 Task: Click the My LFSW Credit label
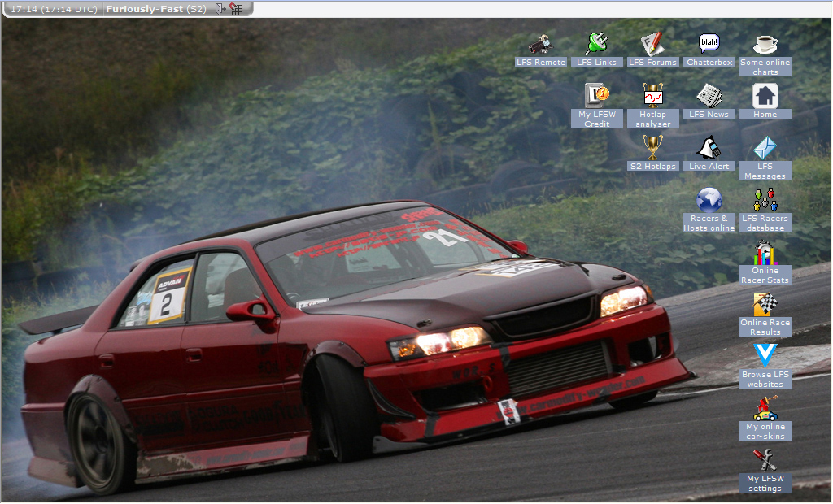(x=597, y=119)
